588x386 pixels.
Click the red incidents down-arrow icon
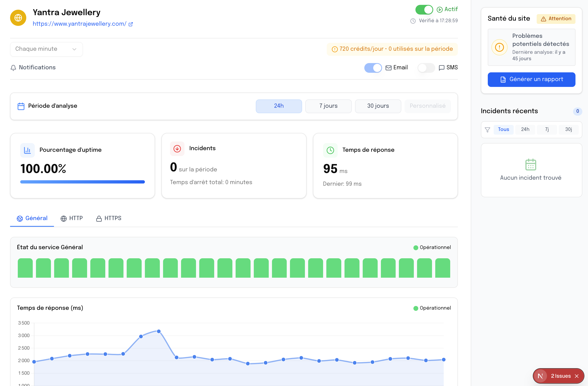(177, 149)
